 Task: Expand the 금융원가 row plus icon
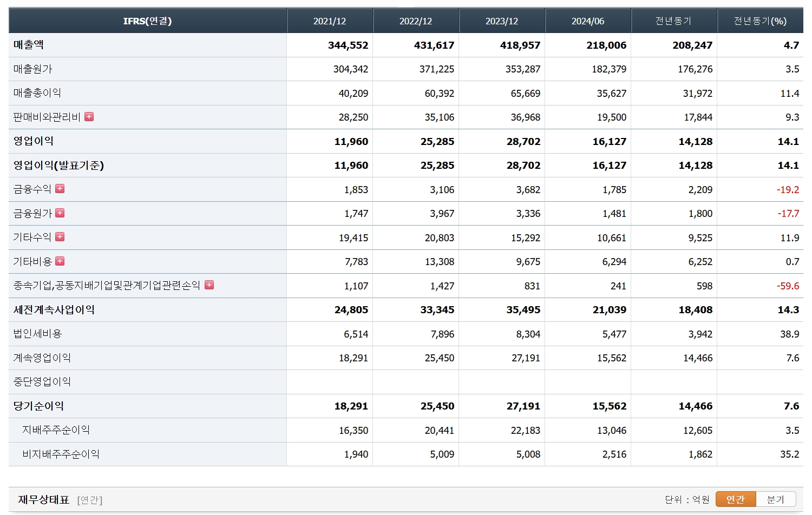(60, 213)
